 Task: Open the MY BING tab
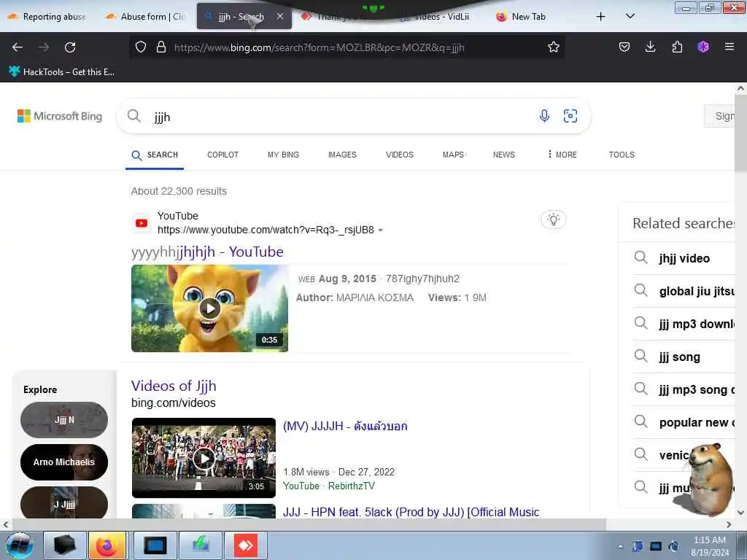point(283,155)
